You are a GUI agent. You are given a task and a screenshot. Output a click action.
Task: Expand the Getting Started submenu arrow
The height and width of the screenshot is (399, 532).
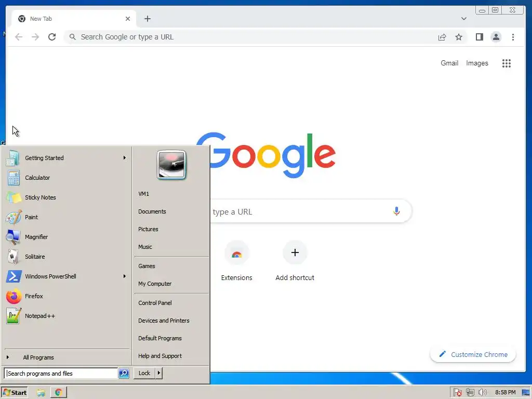(x=125, y=158)
